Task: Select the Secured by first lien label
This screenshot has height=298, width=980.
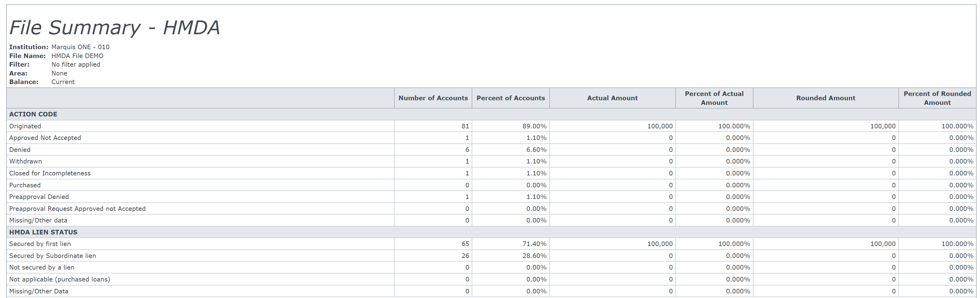Action: (40, 244)
